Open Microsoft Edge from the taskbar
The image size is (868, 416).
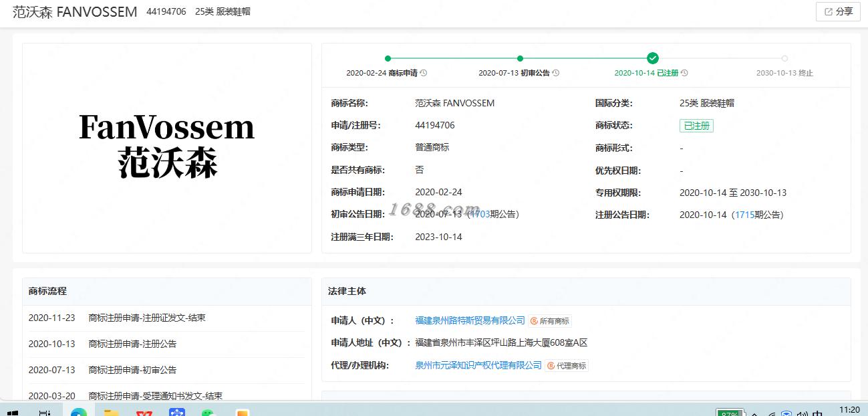pos(78,412)
